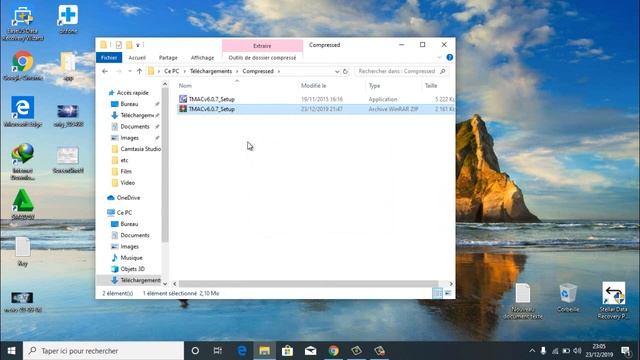The image size is (640, 360).
Task: Show hidden system tray icons chevron
Action: pyautogui.click(x=532, y=351)
